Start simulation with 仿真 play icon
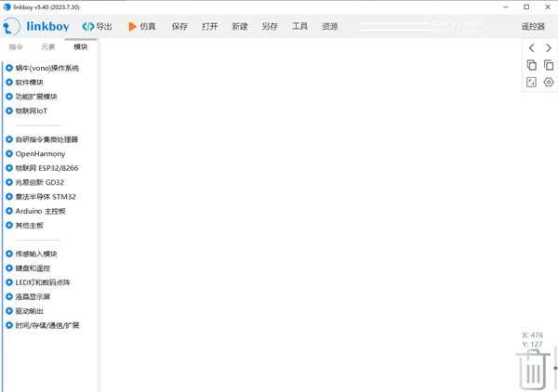The height and width of the screenshot is (392, 558). pyautogui.click(x=133, y=27)
